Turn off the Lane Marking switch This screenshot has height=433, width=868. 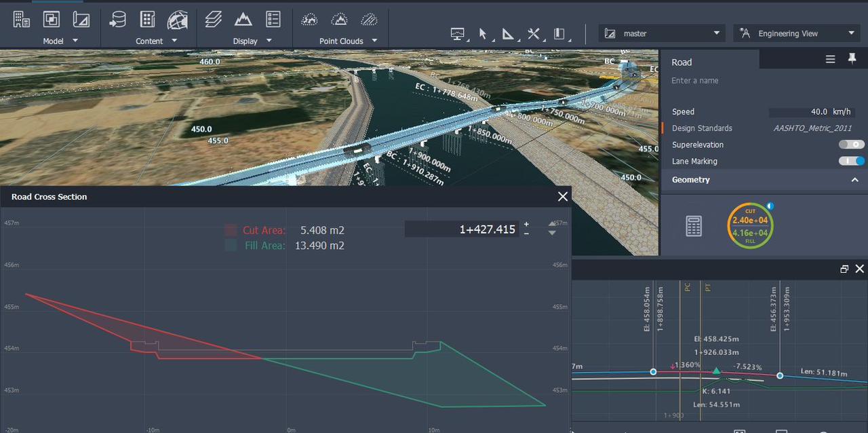851,162
